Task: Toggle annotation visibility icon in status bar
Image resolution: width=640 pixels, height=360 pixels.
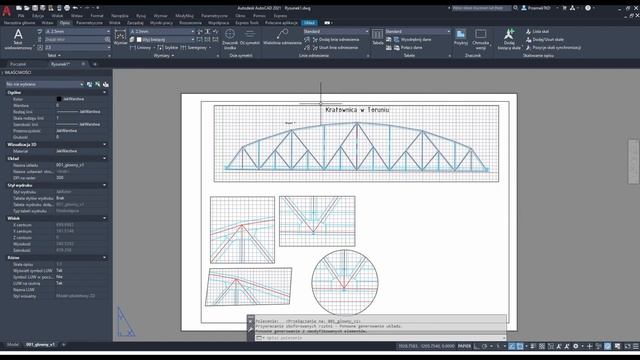Action: click(x=559, y=346)
